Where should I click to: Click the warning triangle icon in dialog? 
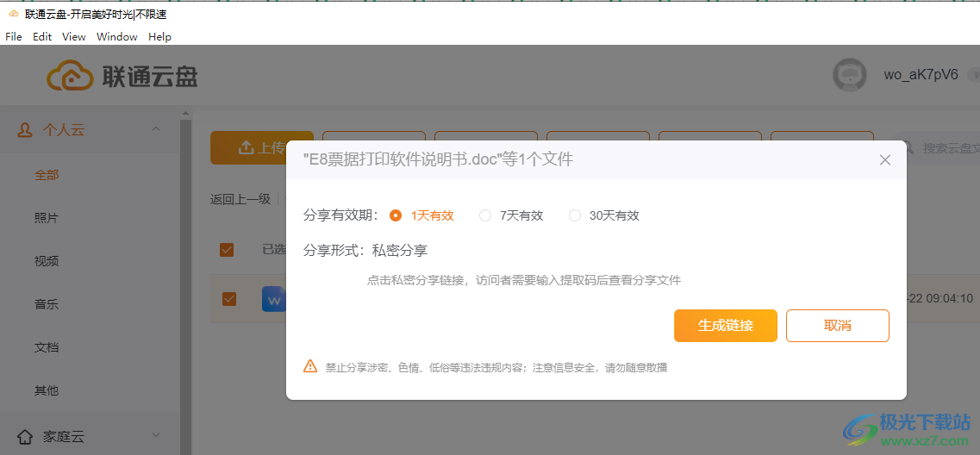click(x=310, y=366)
